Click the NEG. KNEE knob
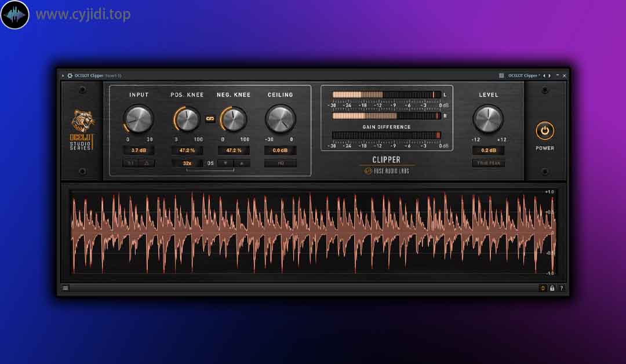Viewport: 626px width, 364px height. (234, 119)
